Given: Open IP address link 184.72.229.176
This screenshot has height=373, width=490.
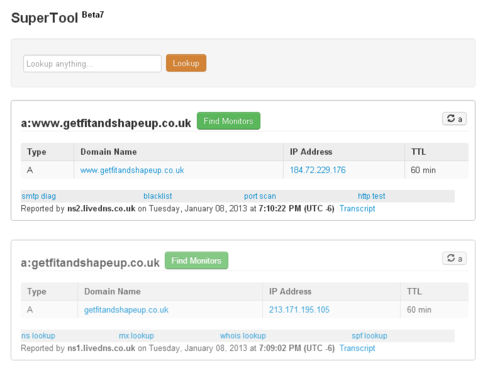Looking at the screenshot, I should (318, 170).
